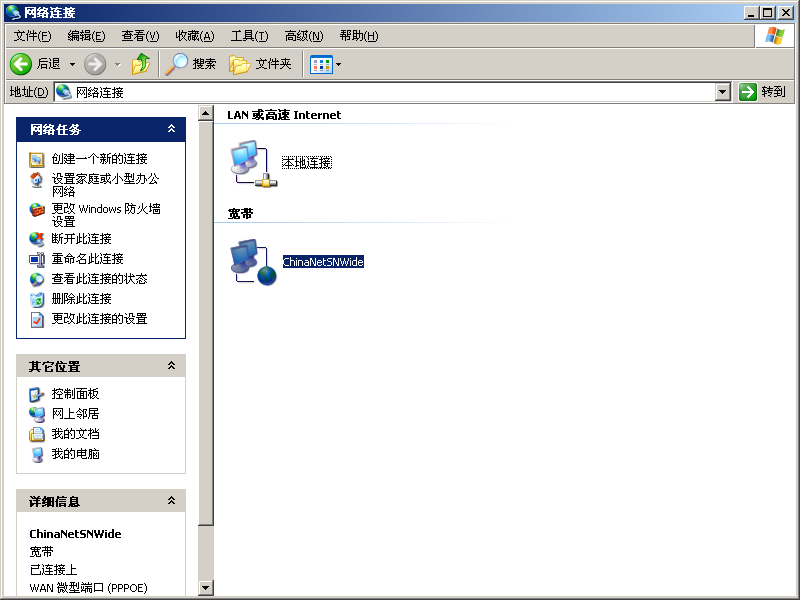Click the sidebar vertical scrollbar thumb
Screen dimensions: 800x600
206,323
